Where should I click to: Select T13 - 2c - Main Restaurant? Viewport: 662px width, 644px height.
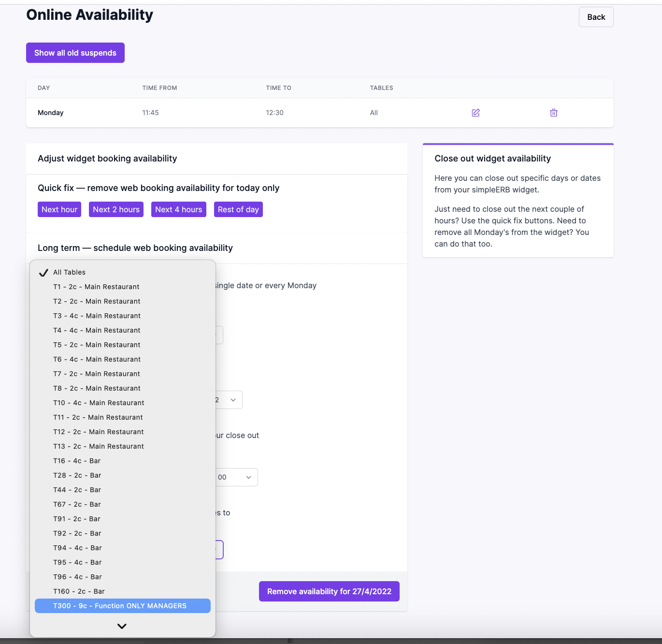[123, 446]
